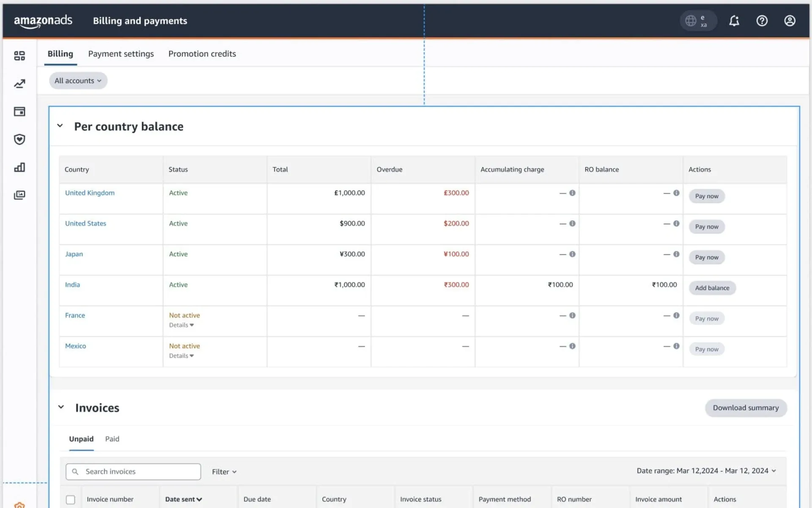Viewport: 812px width, 508px height.
Task: Click Add balance for India account
Action: (x=712, y=287)
